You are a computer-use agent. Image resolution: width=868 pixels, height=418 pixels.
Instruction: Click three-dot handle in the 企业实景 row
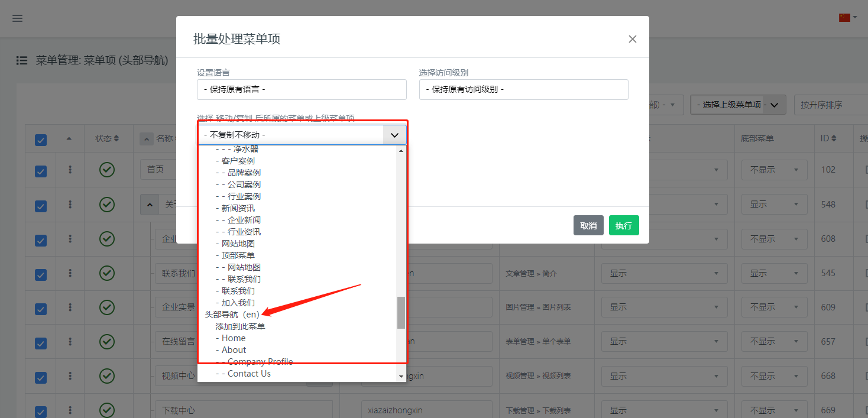[70, 307]
